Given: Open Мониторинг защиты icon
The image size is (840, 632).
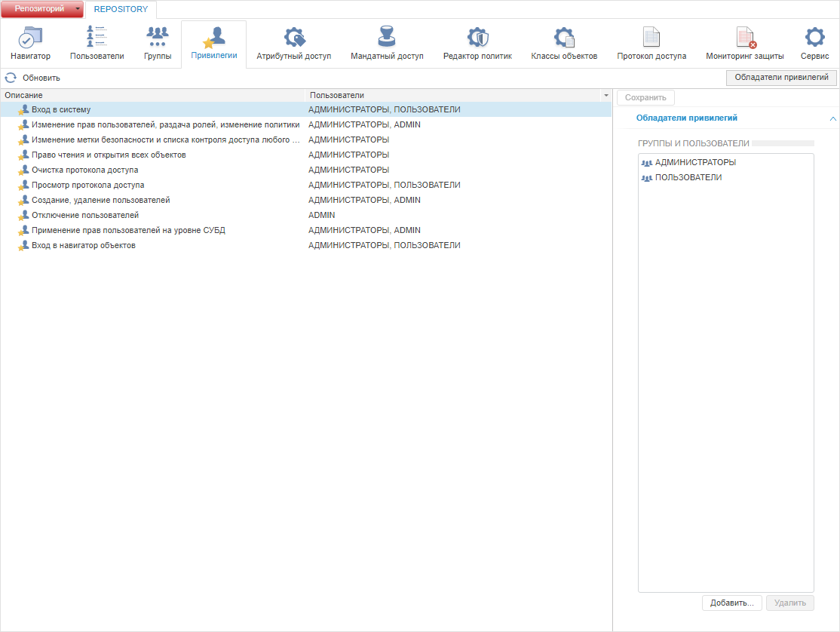Looking at the screenshot, I should click(x=745, y=37).
